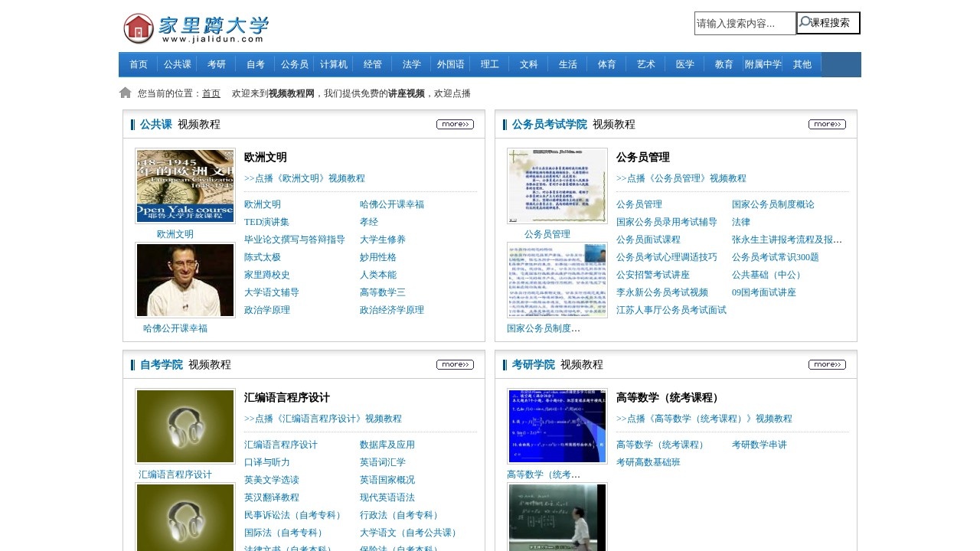The width and height of the screenshot is (980, 551).
Task: Open the 陈式太极 course link
Action: tap(263, 257)
